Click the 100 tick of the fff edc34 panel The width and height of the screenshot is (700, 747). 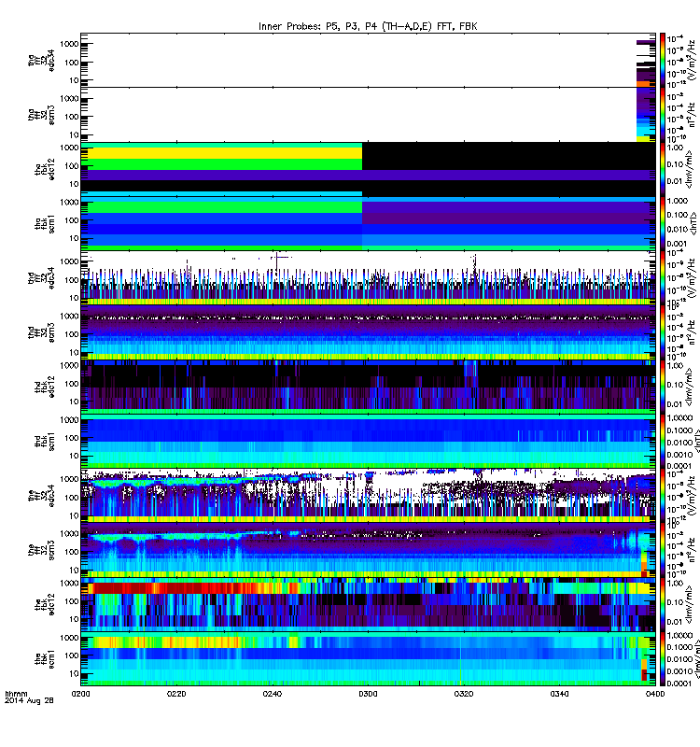tap(72, 498)
